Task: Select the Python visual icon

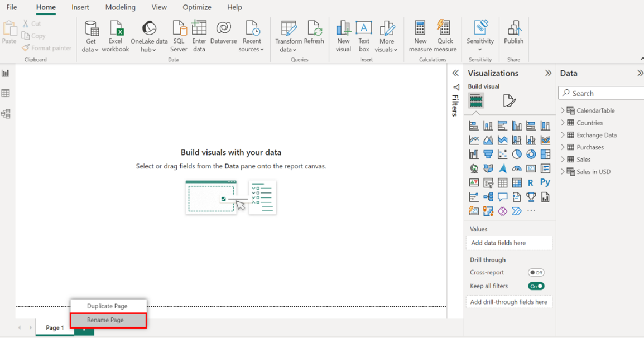Action: pyautogui.click(x=545, y=182)
